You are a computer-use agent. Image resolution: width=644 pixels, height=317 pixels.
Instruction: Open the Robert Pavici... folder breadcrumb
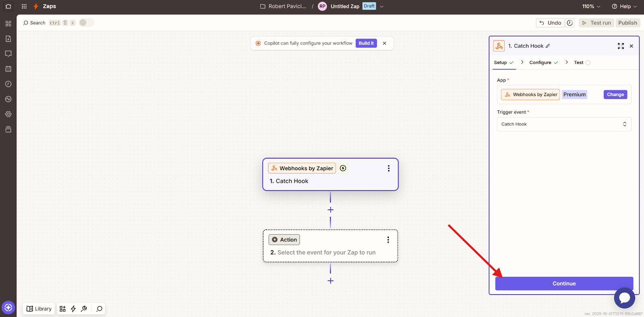283,6
